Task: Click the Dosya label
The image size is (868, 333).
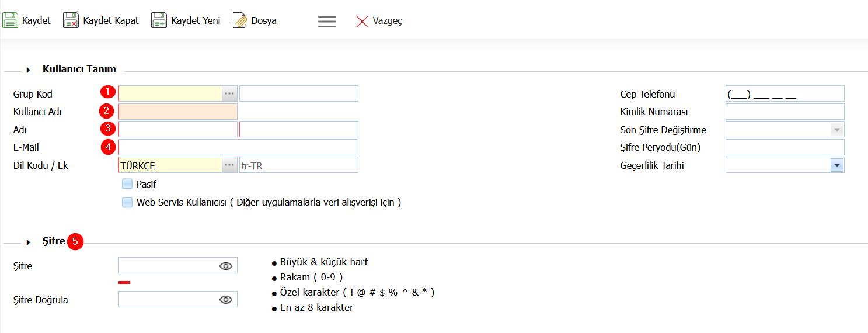Action: click(x=264, y=21)
